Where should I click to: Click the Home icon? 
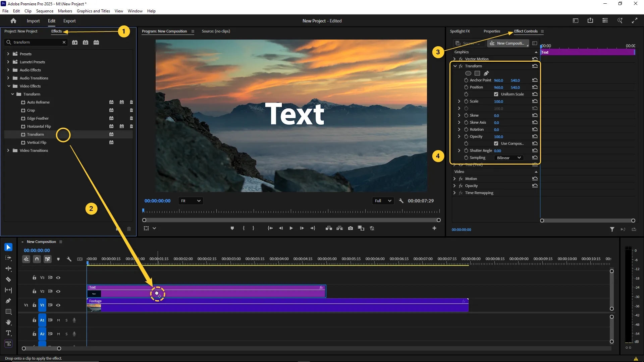13,21
